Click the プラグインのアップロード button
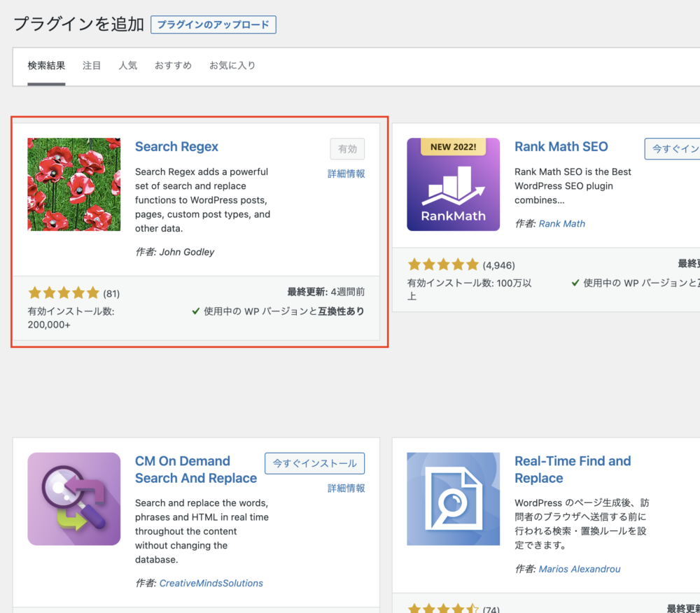700x613 pixels. pos(213,24)
